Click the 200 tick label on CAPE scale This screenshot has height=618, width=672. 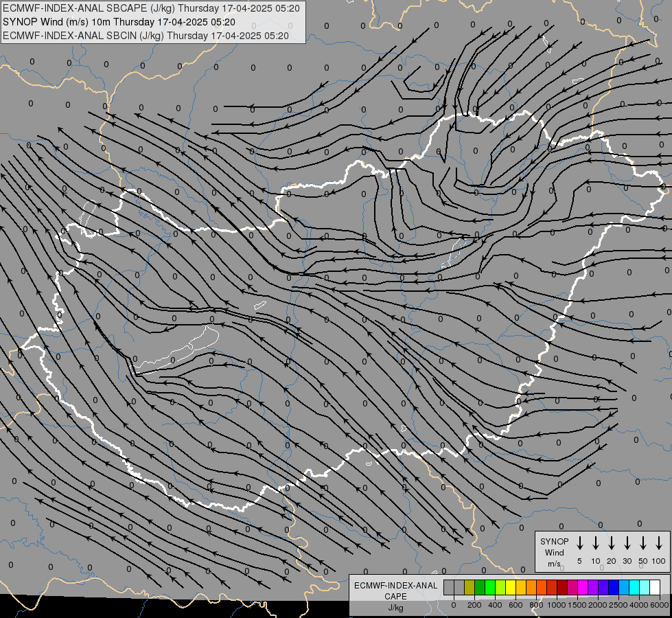474,605
